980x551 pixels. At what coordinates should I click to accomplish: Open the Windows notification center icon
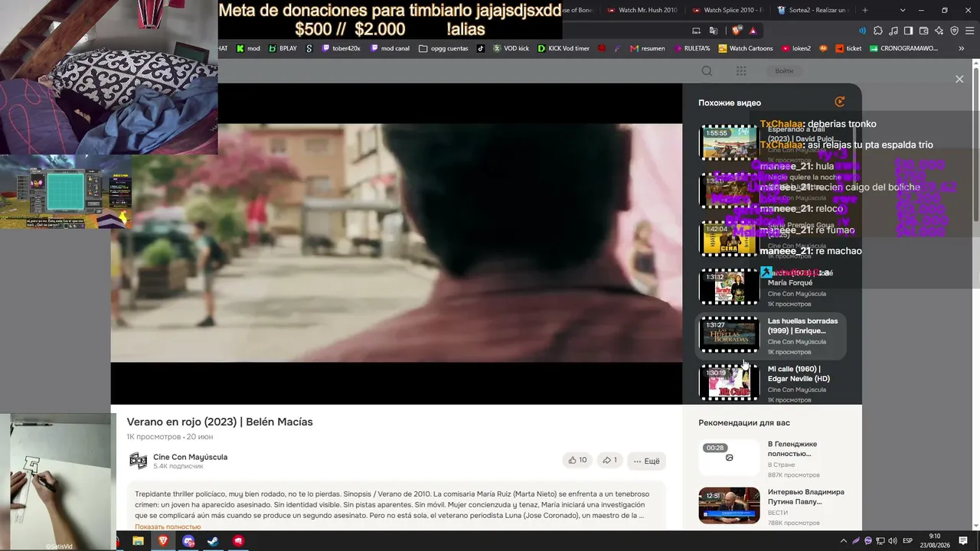(963, 541)
